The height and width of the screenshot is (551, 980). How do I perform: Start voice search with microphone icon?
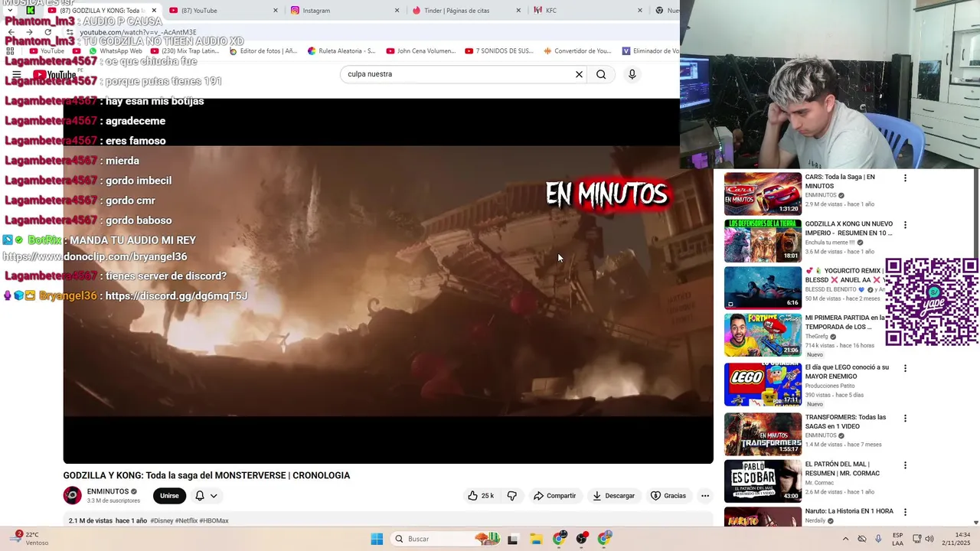(632, 74)
